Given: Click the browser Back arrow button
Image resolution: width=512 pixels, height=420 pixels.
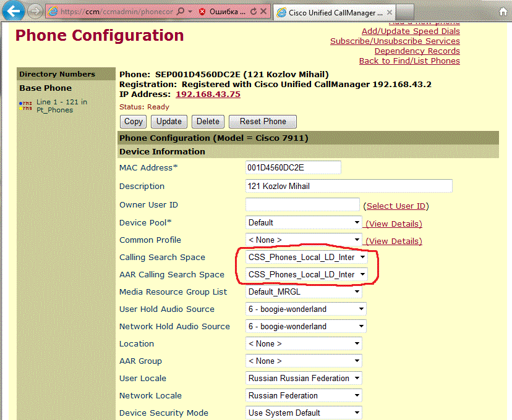Looking at the screenshot, I should [x=14, y=10].
